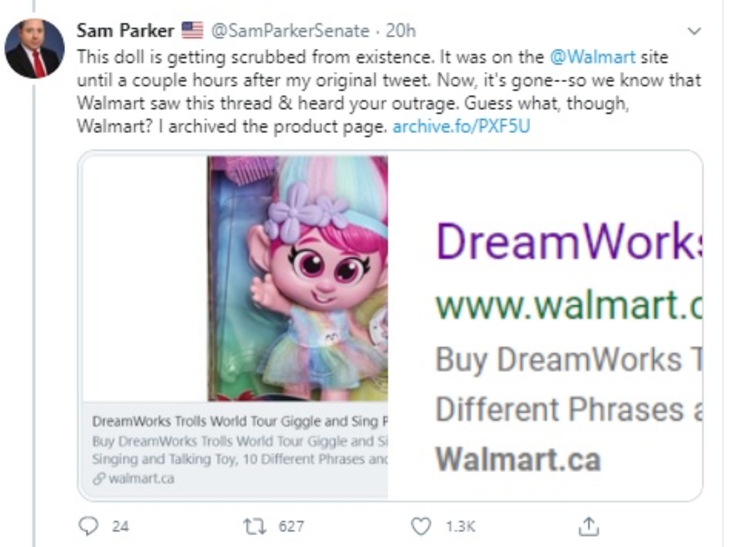Click the large Walmart.ca bold text
This screenshot has width=756, height=547.
[x=518, y=459]
